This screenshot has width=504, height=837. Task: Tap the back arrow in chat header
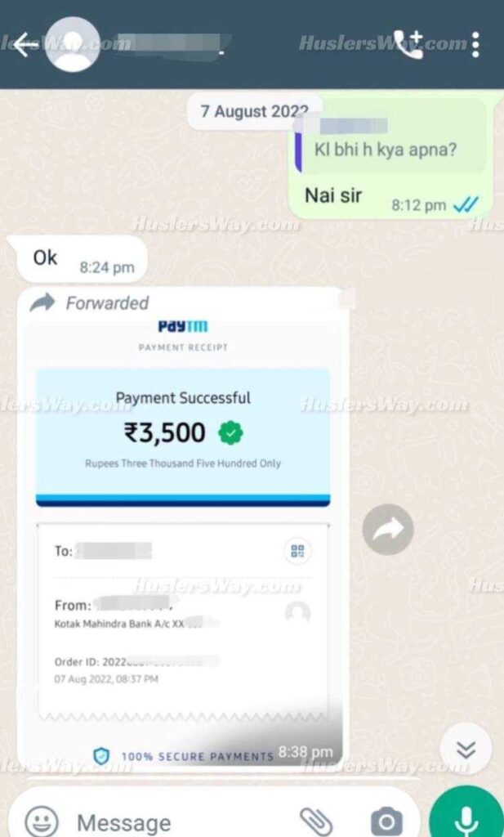[x=25, y=44]
